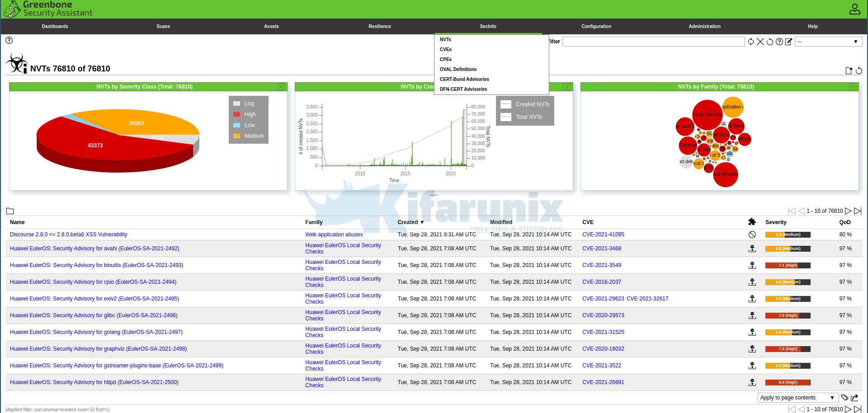Click solution icon in glibc advisory row
The height and width of the screenshot is (413, 868).
click(x=752, y=315)
